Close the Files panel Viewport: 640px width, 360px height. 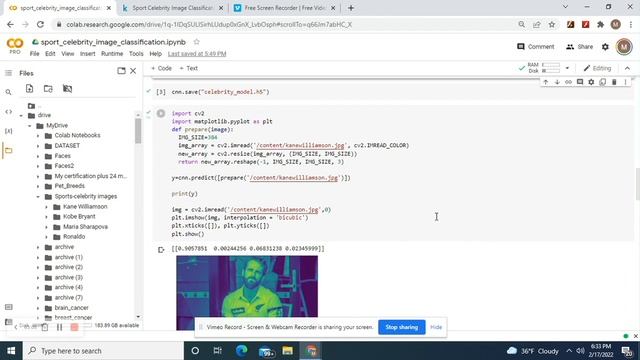click(x=133, y=71)
